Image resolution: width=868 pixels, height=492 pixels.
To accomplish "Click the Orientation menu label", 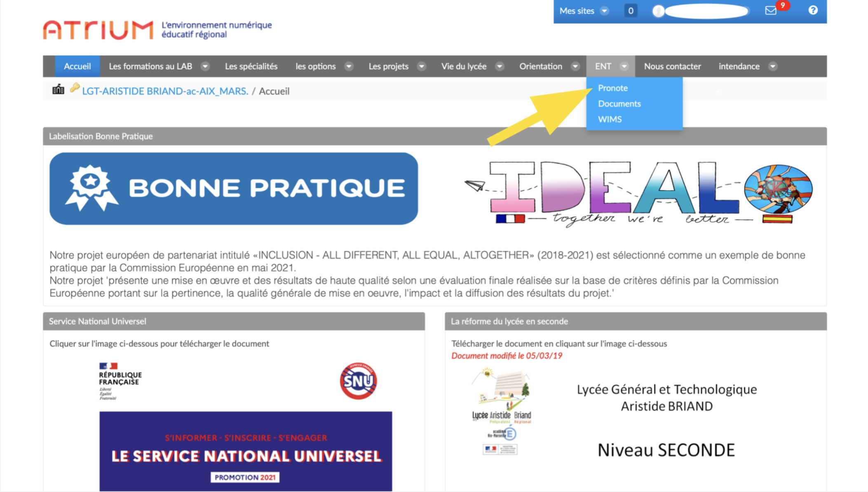I will tap(540, 66).
